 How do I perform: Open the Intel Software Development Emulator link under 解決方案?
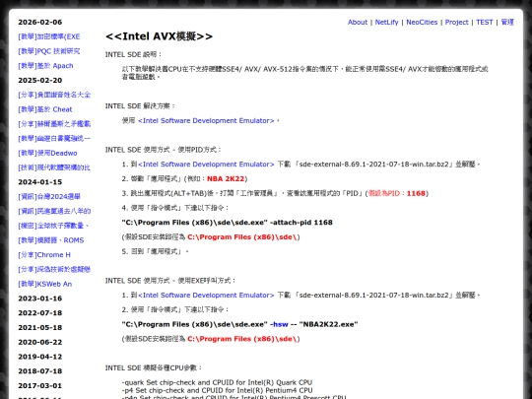pyautogui.click(x=206, y=121)
